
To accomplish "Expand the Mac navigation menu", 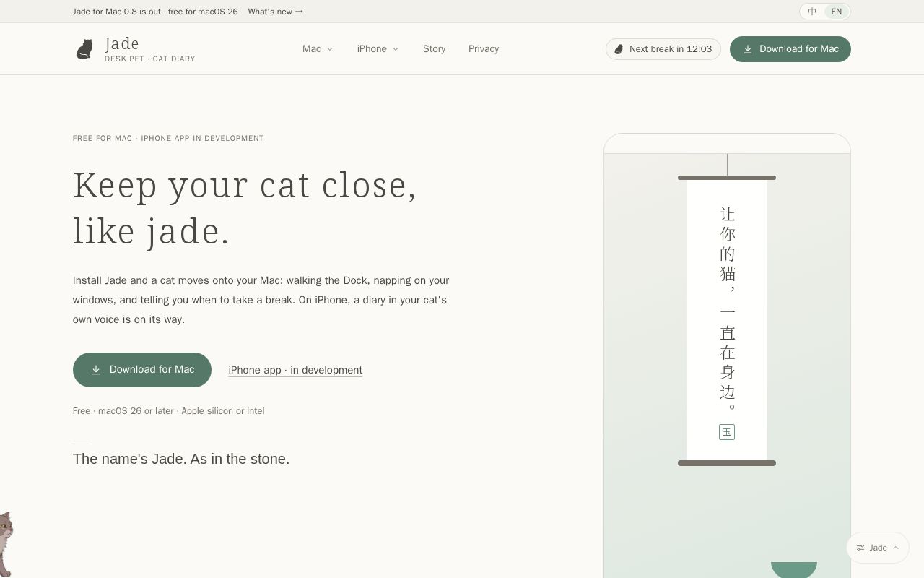I will click(x=318, y=49).
